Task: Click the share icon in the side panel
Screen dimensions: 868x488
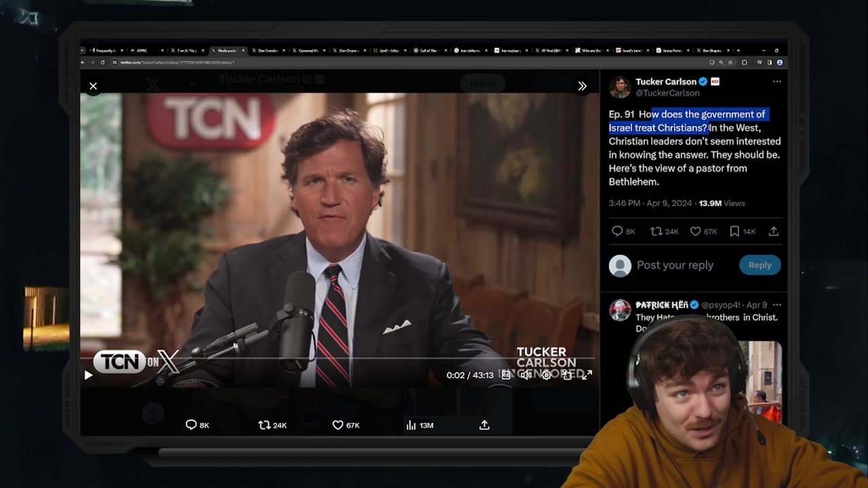Action: 774,231
